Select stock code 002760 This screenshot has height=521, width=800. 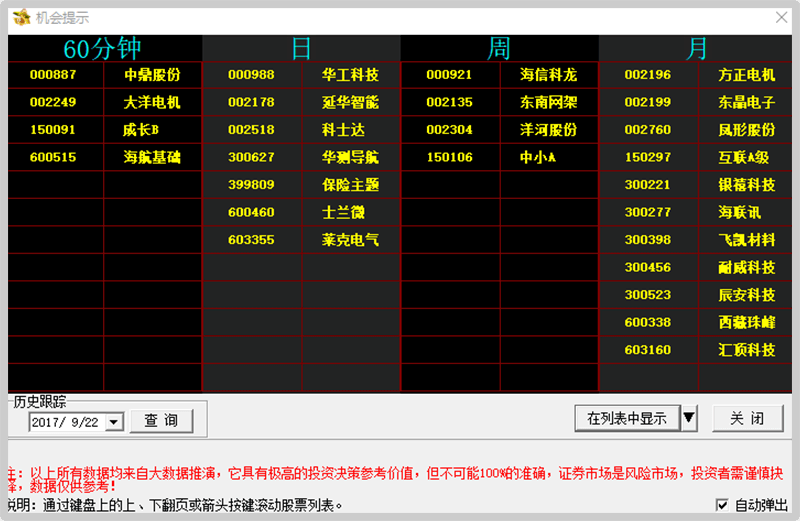648,130
